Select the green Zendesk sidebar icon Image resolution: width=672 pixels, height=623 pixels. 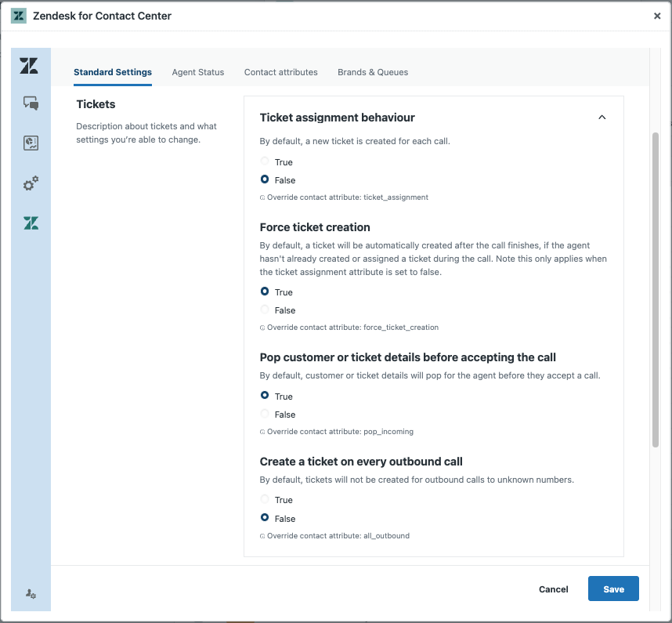pos(31,223)
